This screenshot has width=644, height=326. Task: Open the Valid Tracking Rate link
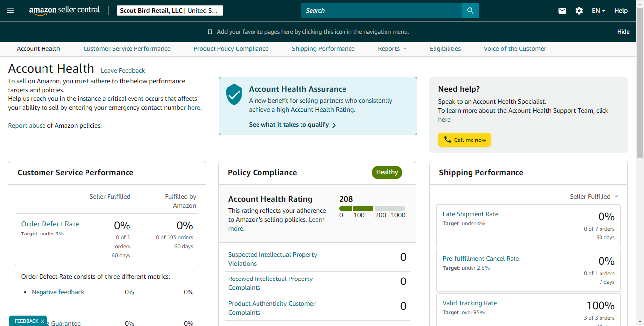pyautogui.click(x=470, y=303)
